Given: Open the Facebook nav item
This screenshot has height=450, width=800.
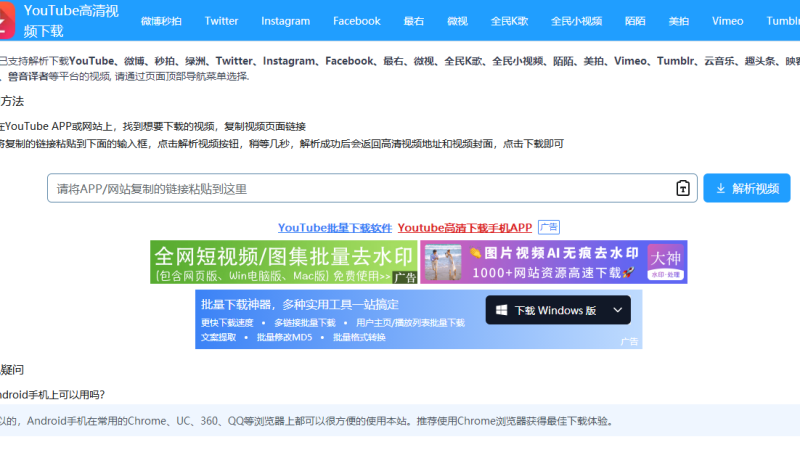Looking at the screenshot, I should pos(357,21).
